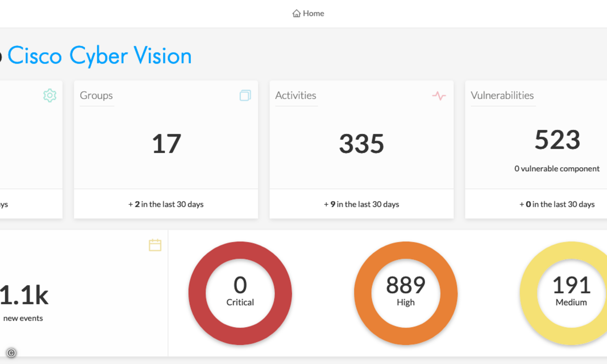The height and width of the screenshot is (364, 607).
Task: Click '0 vulnerable component' text
Action: [x=557, y=169]
